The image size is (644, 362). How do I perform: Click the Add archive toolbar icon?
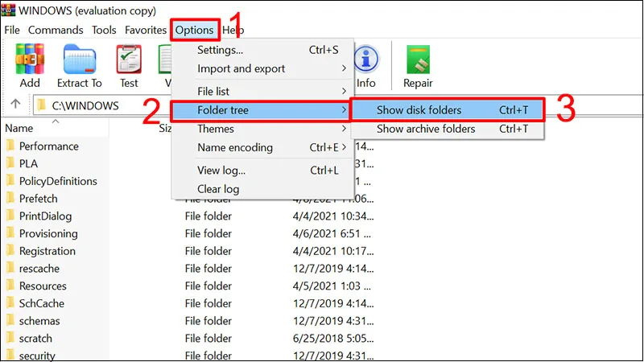point(30,60)
